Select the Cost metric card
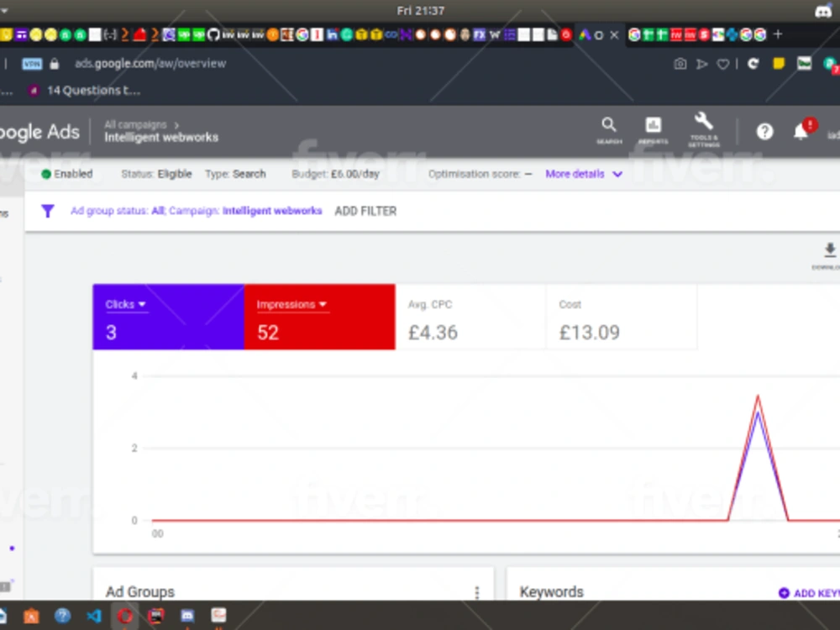Screen dimensions: 840x630 [622, 318]
